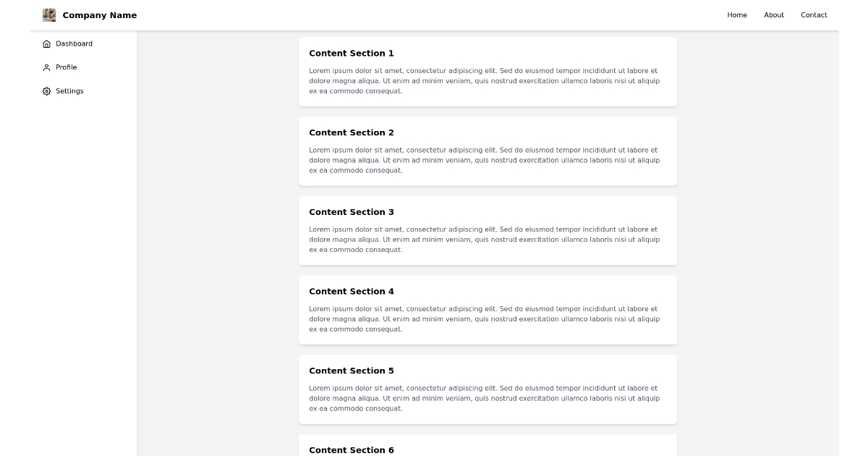
Task: Click the Content Section 4 card
Action: (488, 309)
